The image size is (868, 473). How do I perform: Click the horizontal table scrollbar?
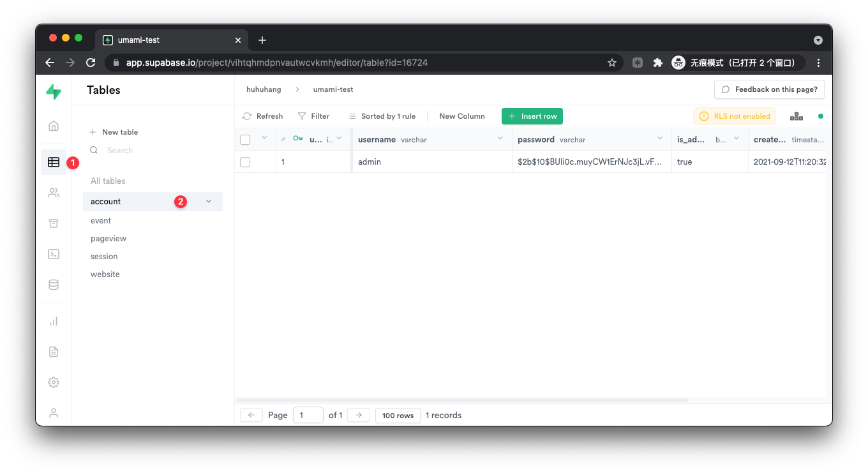tap(463, 400)
